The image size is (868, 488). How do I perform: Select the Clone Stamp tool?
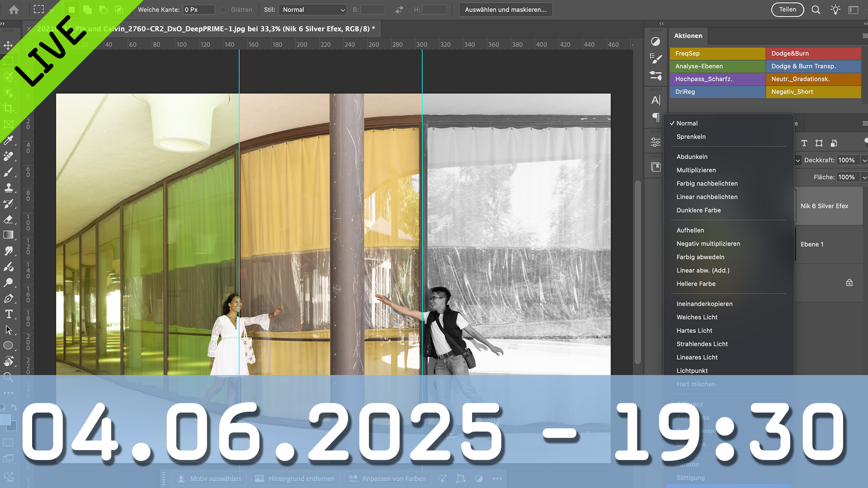[x=8, y=188]
